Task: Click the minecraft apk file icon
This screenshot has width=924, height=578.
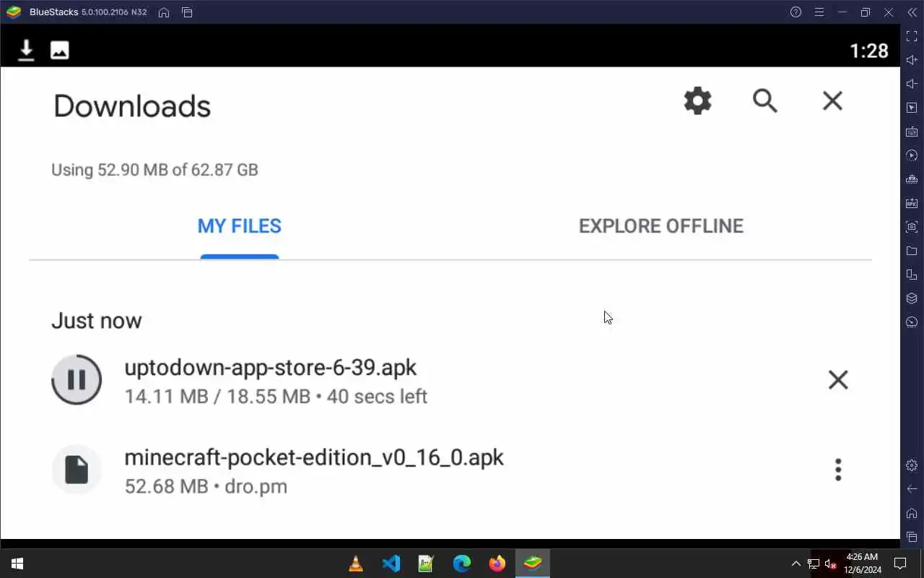Action: (x=77, y=470)
